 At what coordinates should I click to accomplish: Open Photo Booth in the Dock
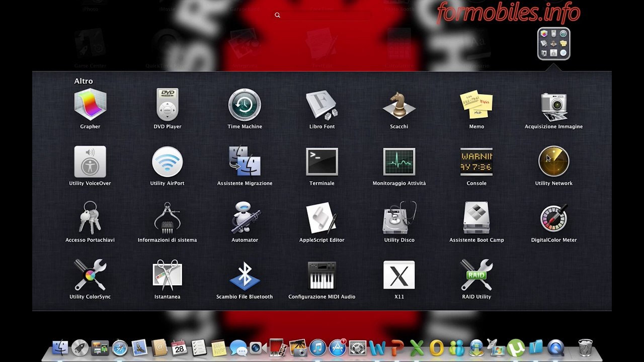click(x=278, y=347)
